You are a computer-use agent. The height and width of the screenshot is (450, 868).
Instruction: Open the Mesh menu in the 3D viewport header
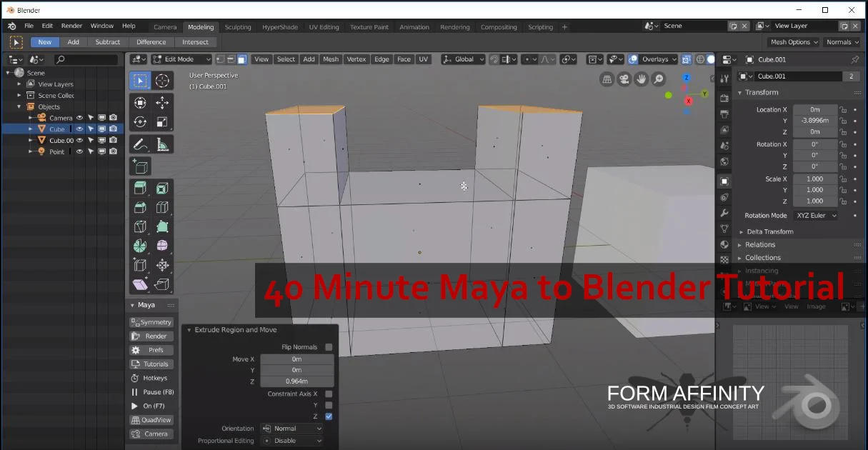pyautogui.click(x=331, y=59)
